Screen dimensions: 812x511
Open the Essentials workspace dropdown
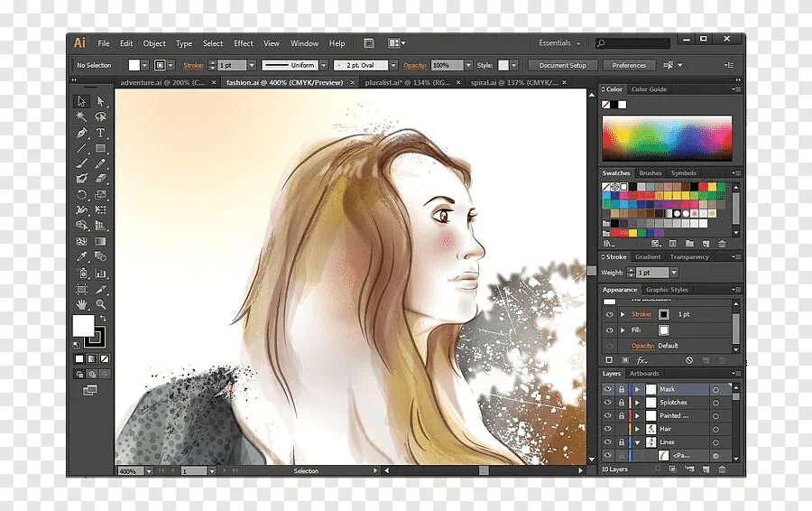pos(560,43)
